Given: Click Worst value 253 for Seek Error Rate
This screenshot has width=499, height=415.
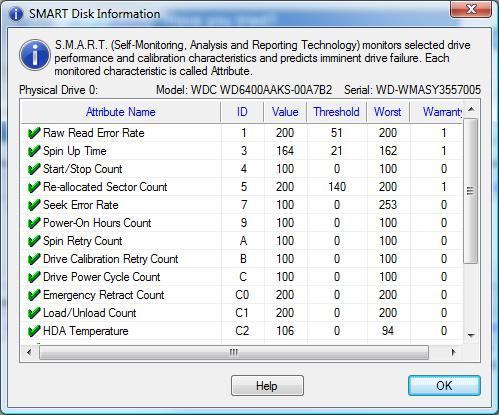Looking at the screenshot, I should point(388,205).
